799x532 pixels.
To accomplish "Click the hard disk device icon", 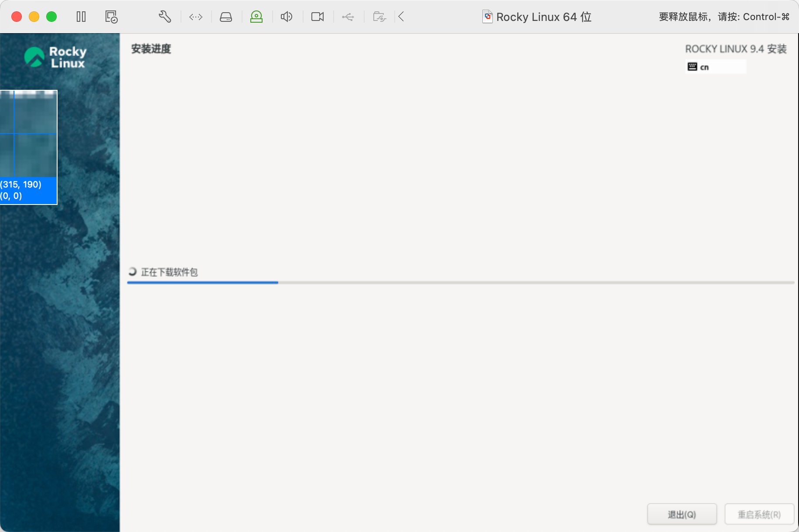I will pyautogui.click(x=226, y=17).
